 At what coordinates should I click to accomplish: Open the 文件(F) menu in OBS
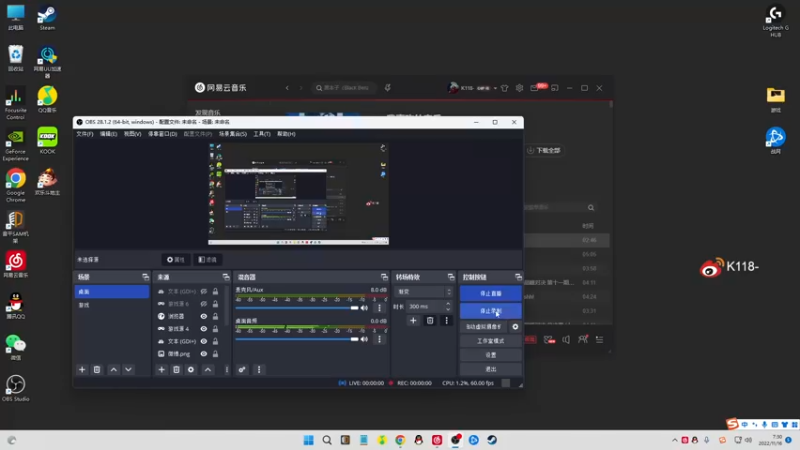85,134
